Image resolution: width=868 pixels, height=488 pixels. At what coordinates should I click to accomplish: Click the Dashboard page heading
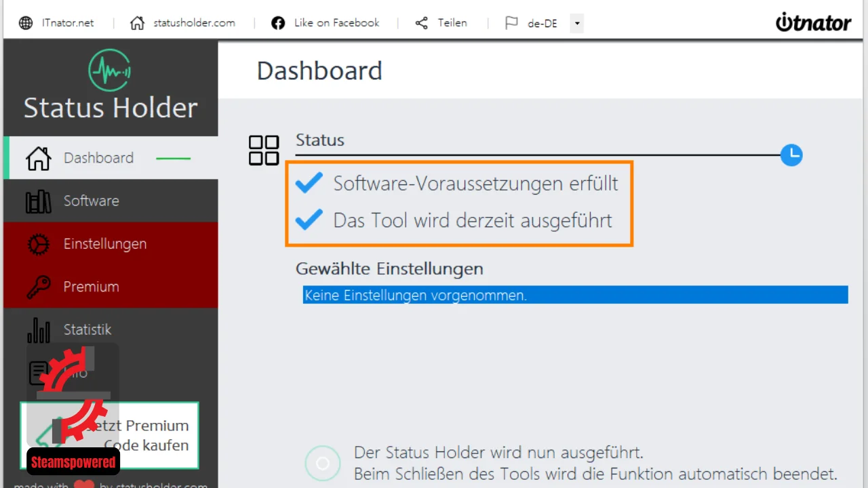(319, 70)
